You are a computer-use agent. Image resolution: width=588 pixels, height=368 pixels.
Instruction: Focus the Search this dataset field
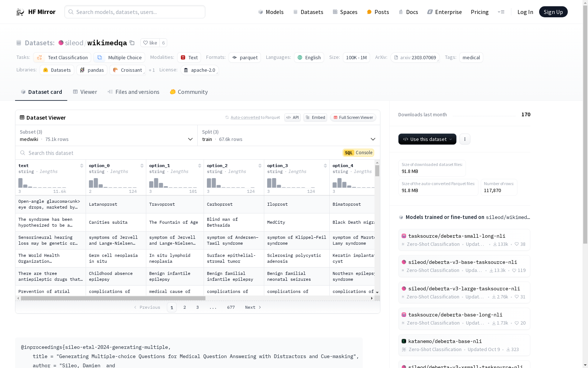[179, 153]
